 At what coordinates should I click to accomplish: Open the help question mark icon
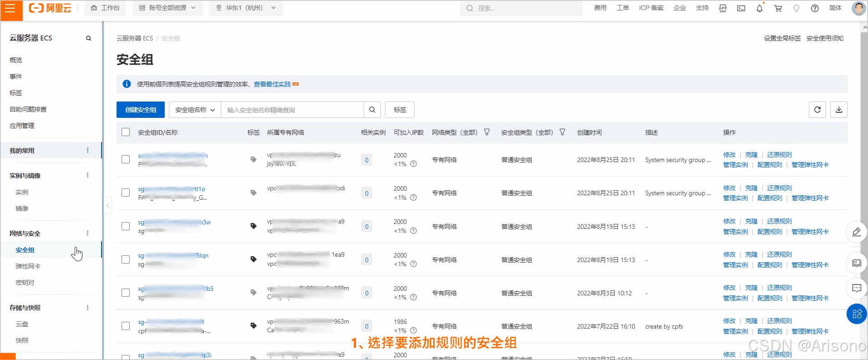click(x=815, y=8)
